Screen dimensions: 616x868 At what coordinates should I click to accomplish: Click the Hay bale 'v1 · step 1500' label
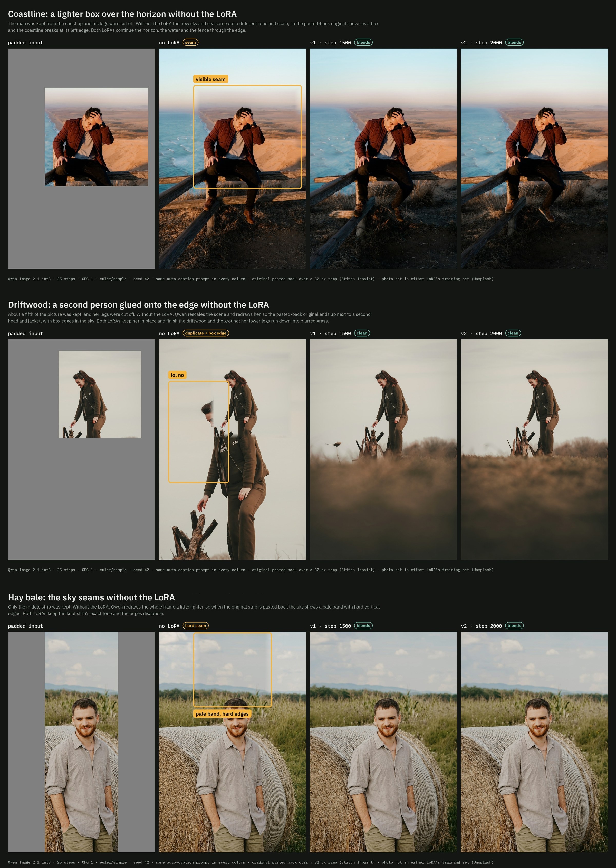pos(330,626)
